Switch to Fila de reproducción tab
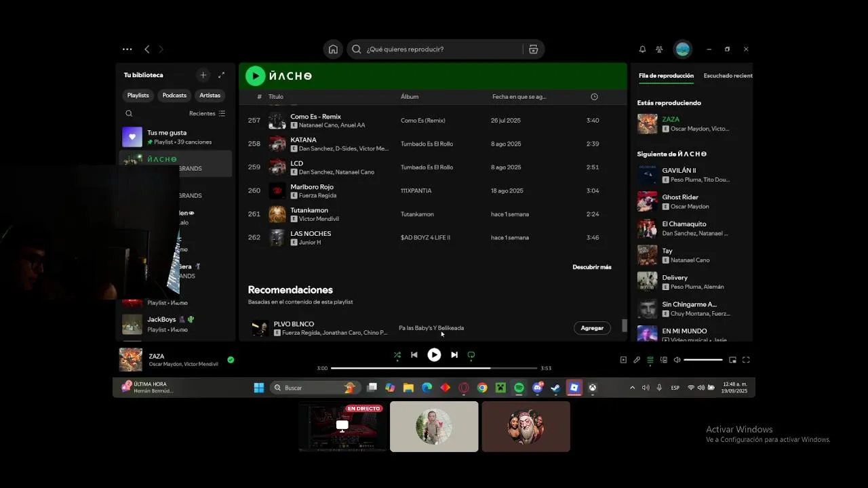868x488 pixels. (666, 76)
